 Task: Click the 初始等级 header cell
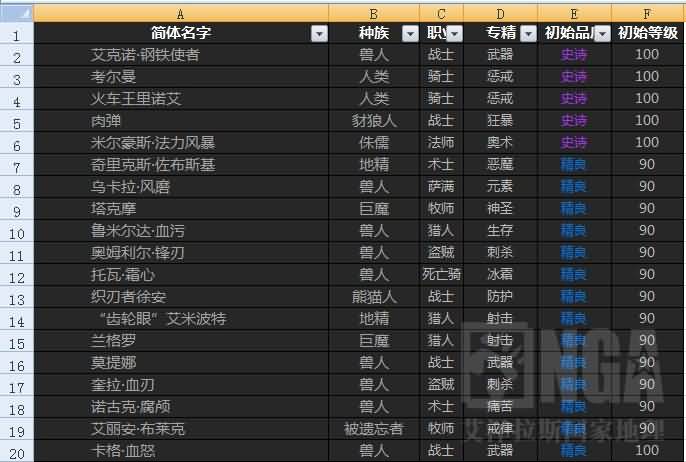648,33
